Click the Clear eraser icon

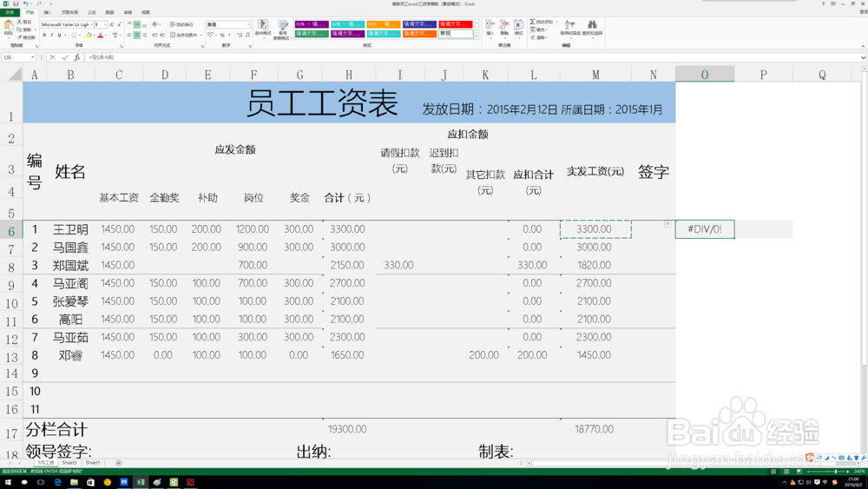tap(533, 37)
